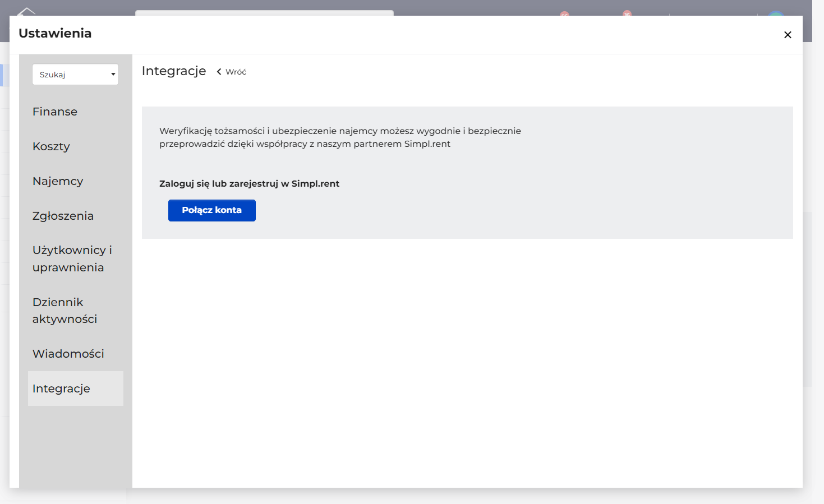Click the Połącz konta button
This screenshot has width=824, height=504.
point(212,210)
